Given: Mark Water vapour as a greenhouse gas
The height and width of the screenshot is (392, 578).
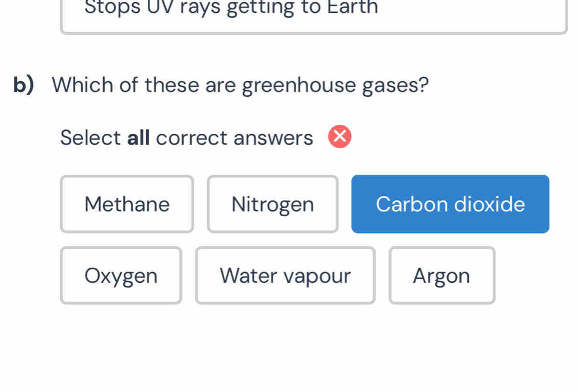Looking at the screenshot, I should (285, 276).
